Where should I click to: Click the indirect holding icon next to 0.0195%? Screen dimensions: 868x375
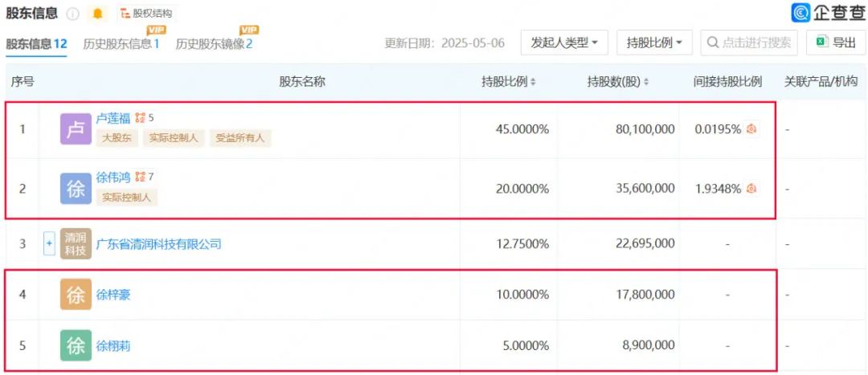(752, 129)
